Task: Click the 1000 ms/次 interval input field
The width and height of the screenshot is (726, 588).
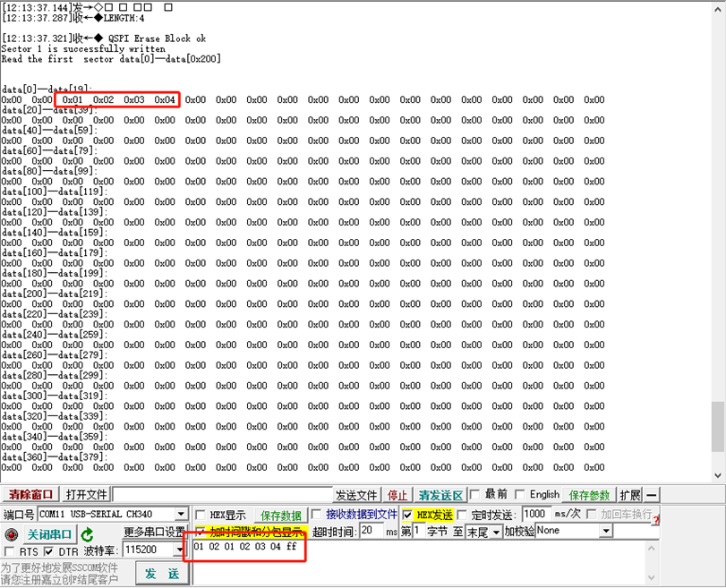Action: [x=536, y=514]
